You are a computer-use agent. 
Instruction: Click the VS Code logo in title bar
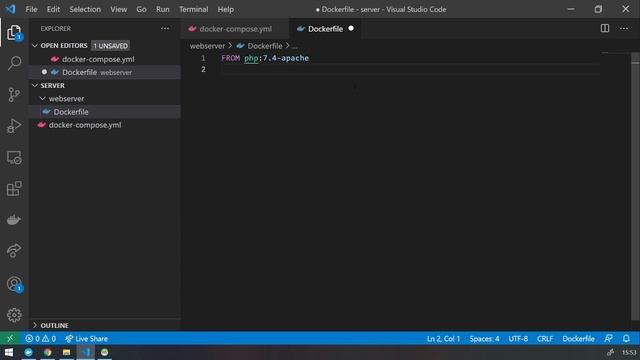tap(11, 9)
